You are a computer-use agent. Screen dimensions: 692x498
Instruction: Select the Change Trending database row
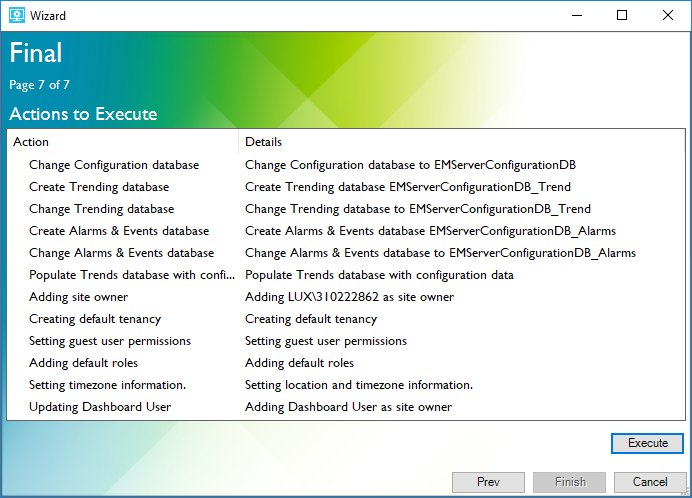point(101,209)
